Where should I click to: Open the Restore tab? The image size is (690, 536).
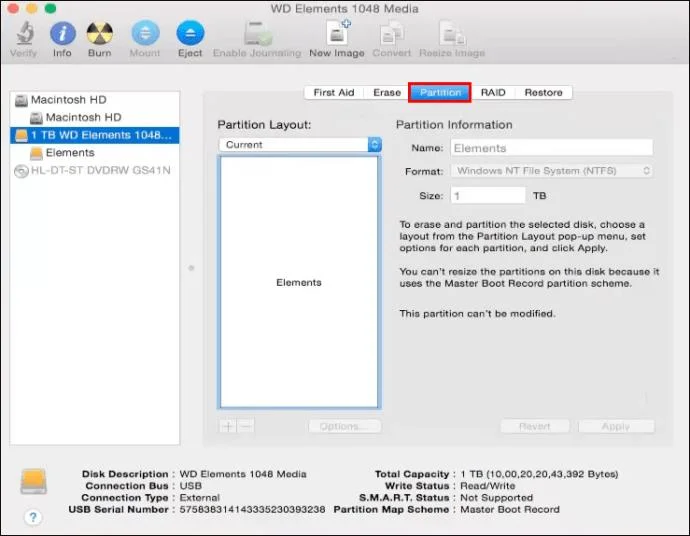tap(543, 92)
